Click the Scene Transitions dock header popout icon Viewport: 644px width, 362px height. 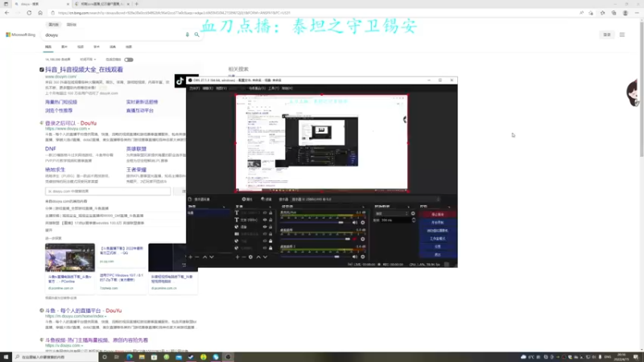point(408,207)
